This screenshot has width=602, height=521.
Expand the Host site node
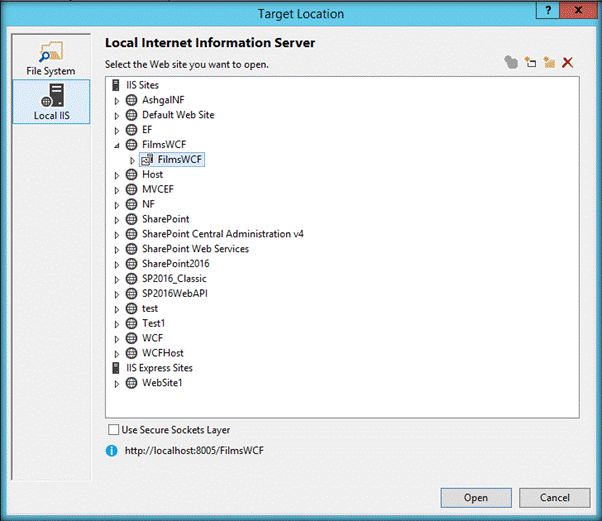[x=117, y=175]
